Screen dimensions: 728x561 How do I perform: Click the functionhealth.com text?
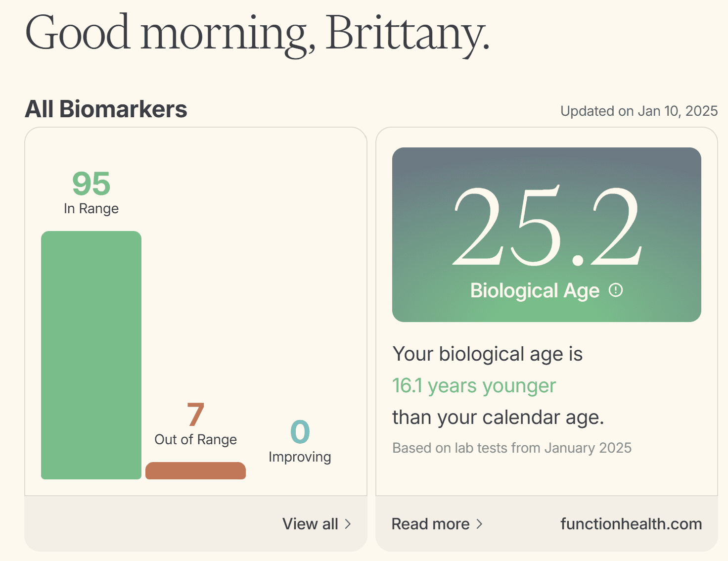tap(631, 524)
